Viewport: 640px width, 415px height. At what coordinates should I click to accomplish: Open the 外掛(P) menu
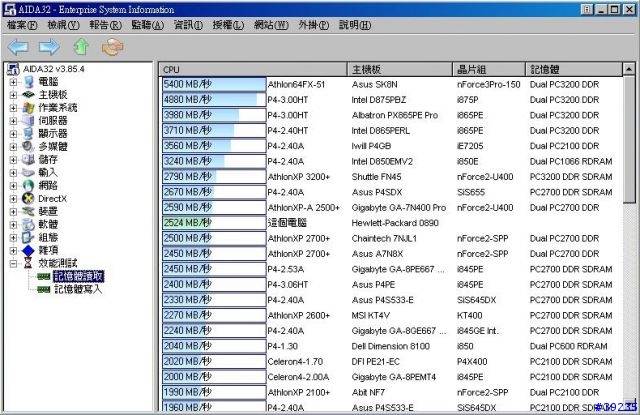(x=313, y=25)
